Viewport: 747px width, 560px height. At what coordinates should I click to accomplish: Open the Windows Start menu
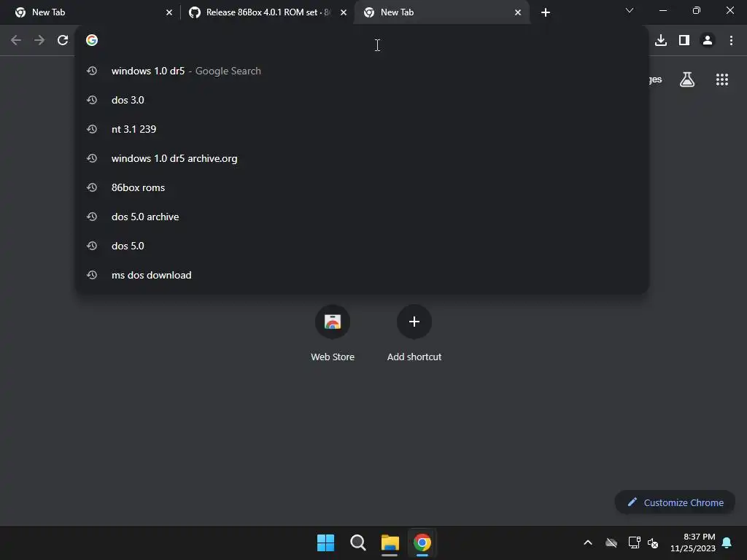tap(326, 542)
